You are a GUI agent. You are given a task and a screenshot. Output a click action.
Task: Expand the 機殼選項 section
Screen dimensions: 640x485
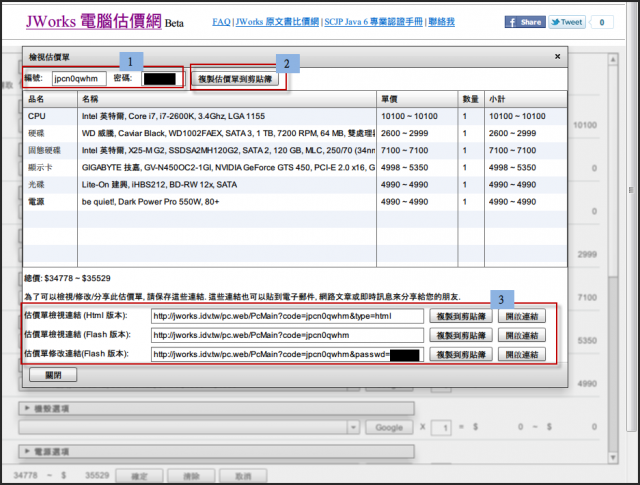click(216, 409)
